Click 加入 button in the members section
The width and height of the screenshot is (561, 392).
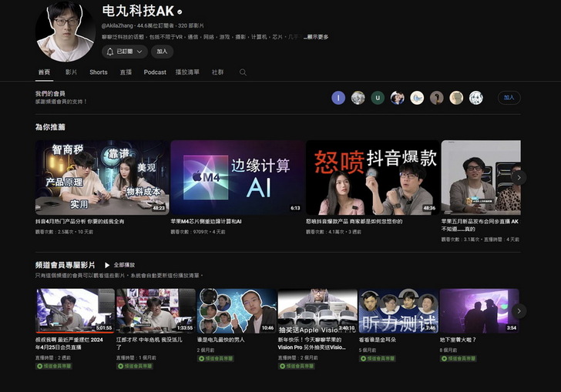pos(509,98)
